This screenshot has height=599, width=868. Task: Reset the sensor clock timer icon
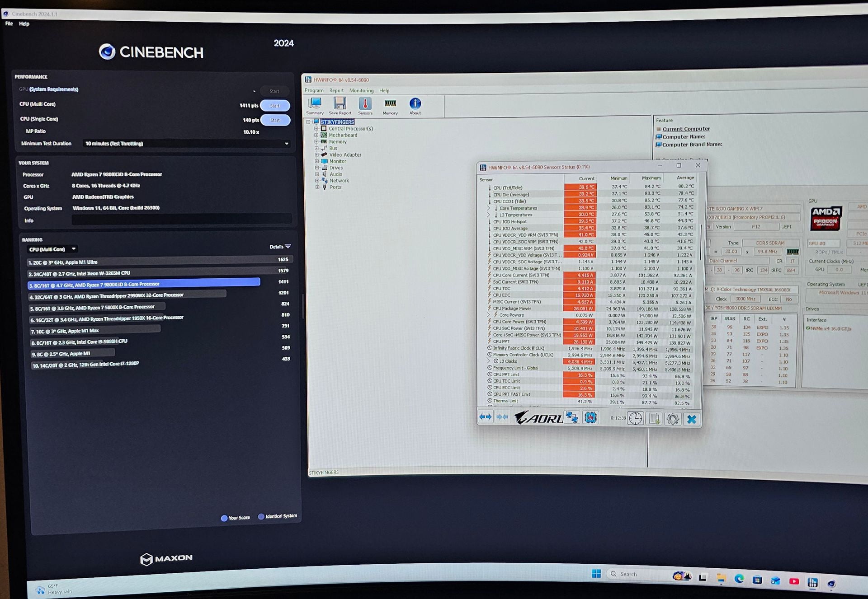coord(636,419)
